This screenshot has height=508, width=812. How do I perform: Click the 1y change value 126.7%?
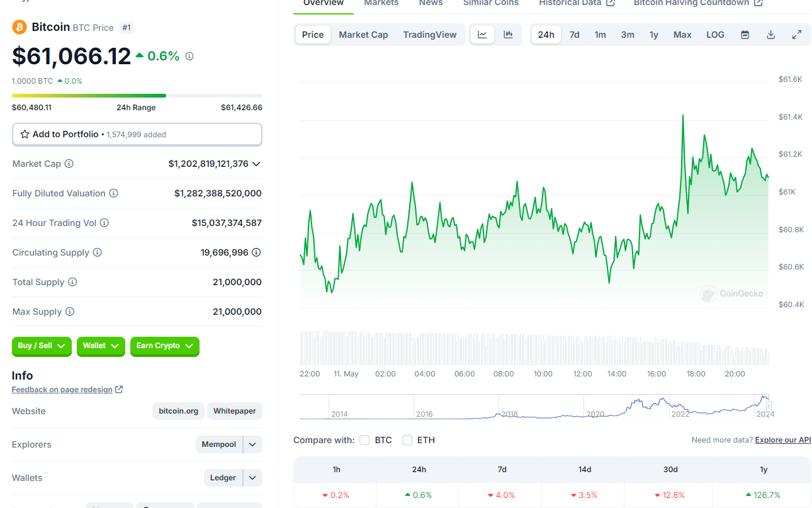(x=762, y=495)
